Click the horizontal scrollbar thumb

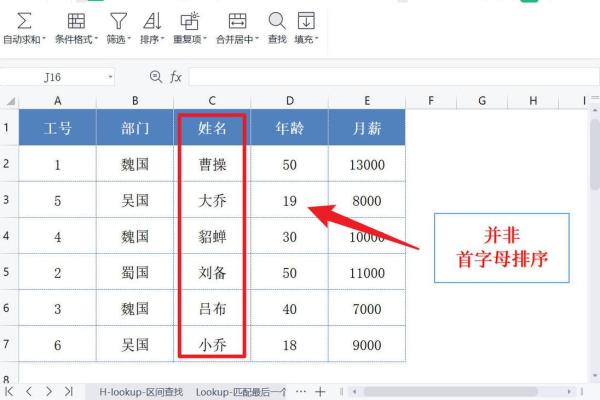click(450, 392)
